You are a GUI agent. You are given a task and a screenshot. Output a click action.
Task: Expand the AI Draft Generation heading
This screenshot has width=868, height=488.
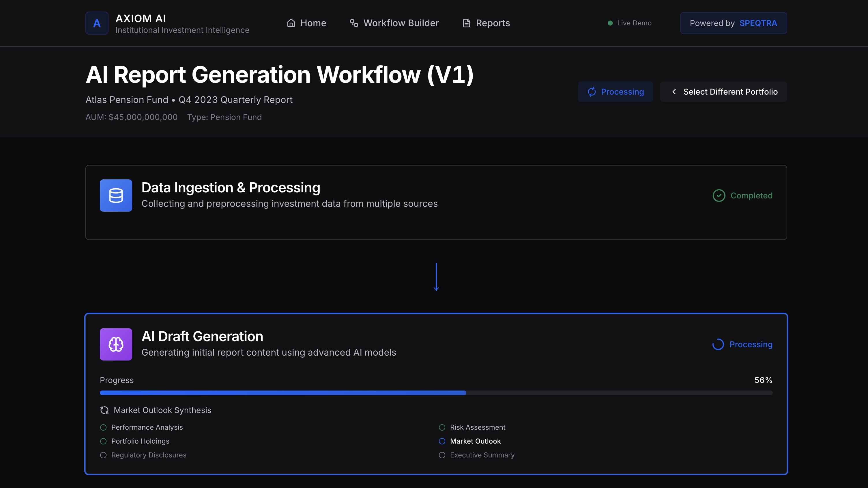202,336
